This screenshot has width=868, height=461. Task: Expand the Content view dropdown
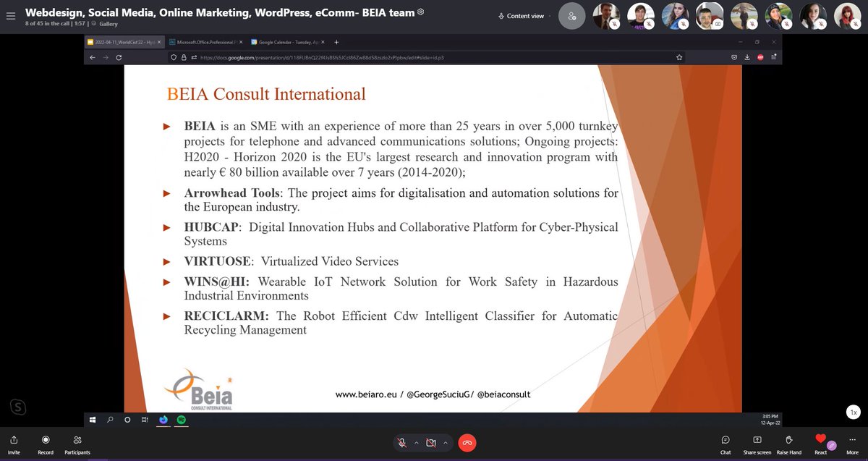point(526,16)
